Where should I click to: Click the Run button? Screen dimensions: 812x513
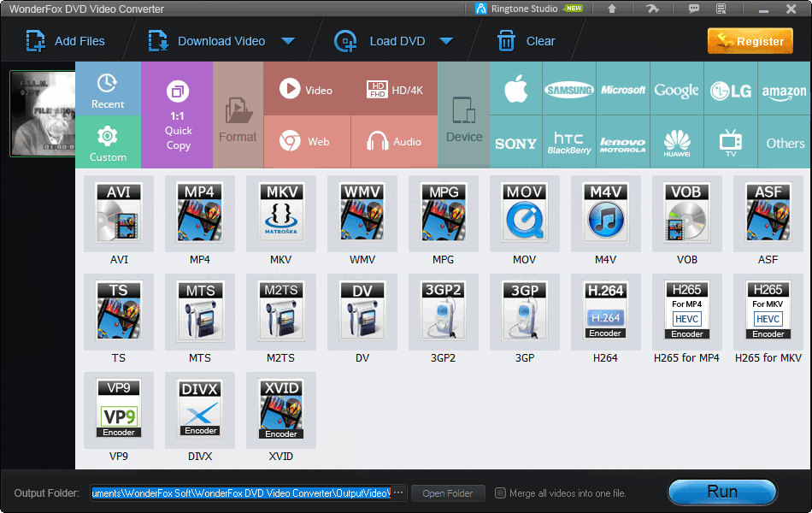pyautogui.click(x=722, y=492)
